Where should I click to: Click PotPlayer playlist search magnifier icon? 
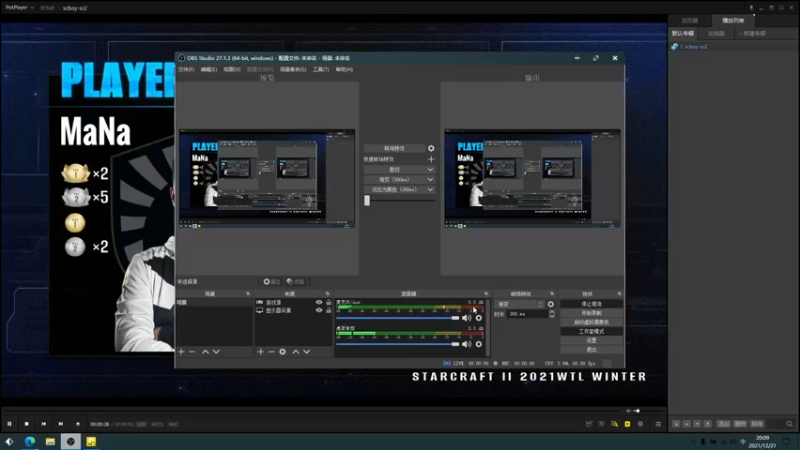(789, 424)
